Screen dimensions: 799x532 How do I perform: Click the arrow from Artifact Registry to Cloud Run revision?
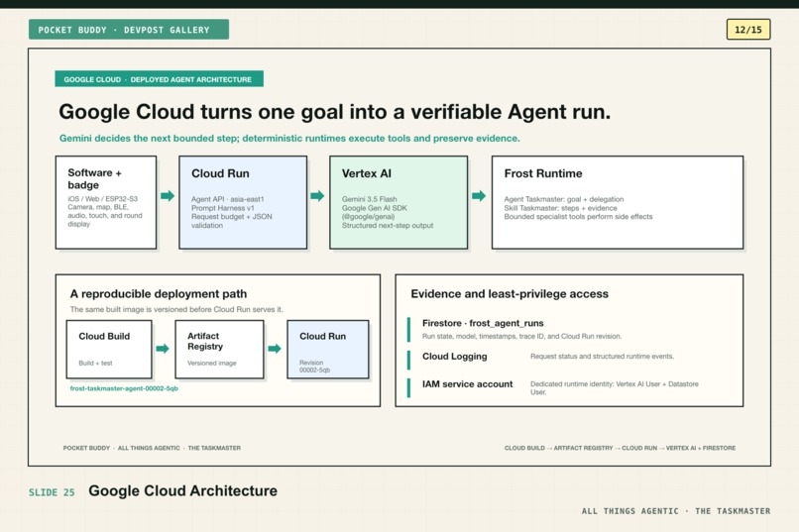pyautogui.click(x=275, y=348)
